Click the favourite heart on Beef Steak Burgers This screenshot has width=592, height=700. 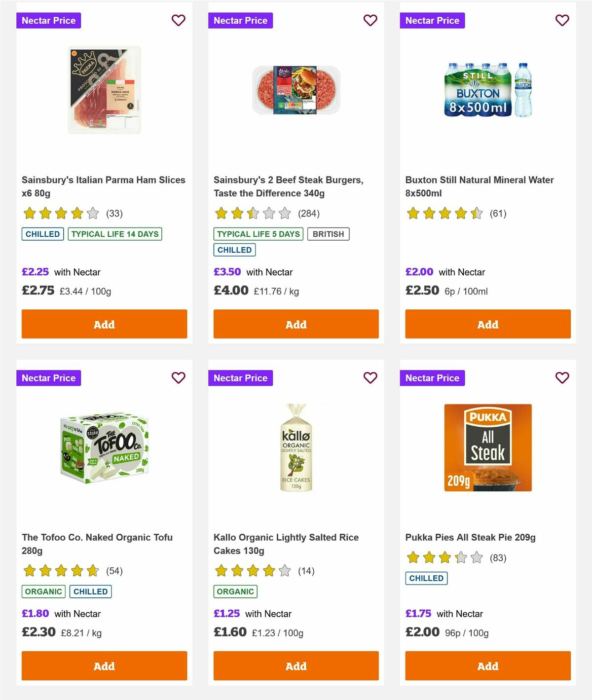pos(370,20)
